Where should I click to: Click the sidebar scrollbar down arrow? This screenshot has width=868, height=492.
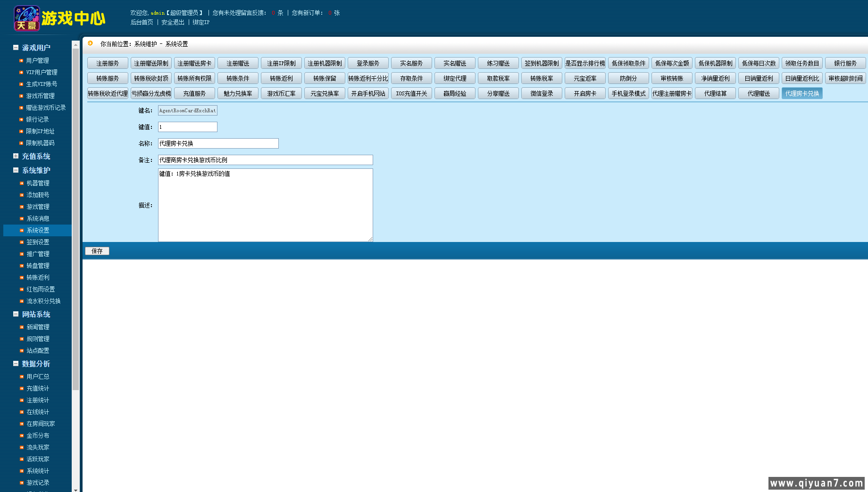[75, 490]
